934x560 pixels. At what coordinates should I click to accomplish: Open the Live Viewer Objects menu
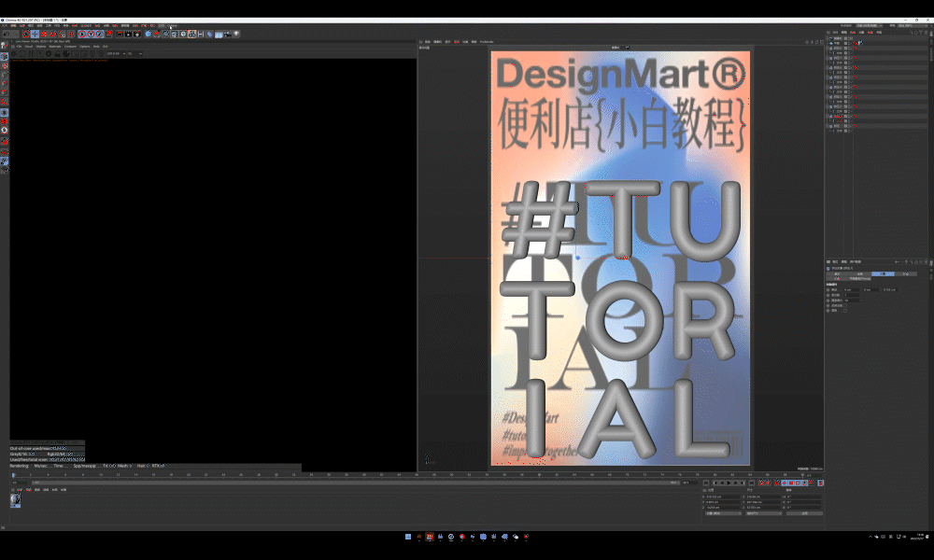(40, 47)
